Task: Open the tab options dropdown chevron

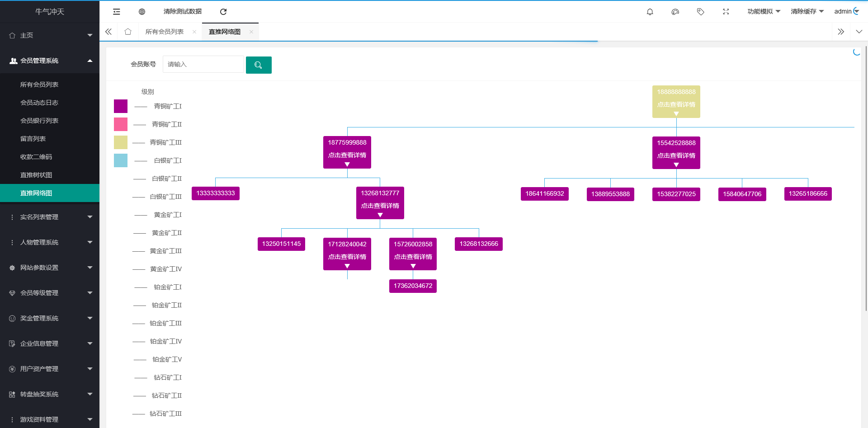Action: (859, 32)
